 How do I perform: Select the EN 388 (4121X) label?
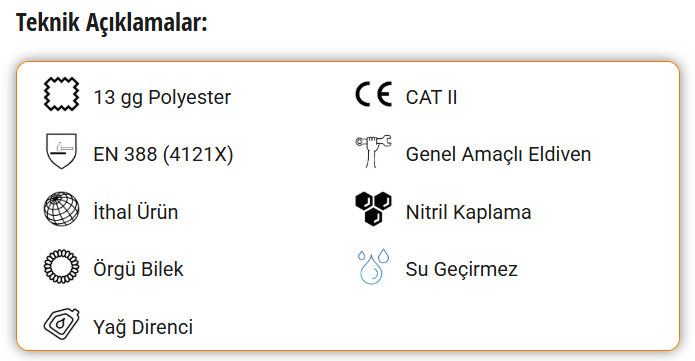pos(163,155)
